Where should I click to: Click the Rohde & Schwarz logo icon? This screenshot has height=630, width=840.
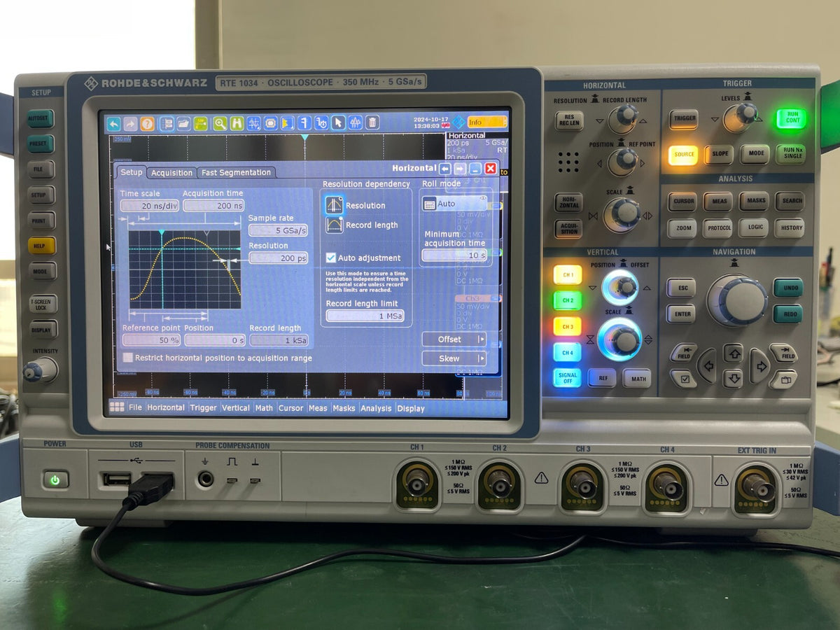[x=458, y=122]
